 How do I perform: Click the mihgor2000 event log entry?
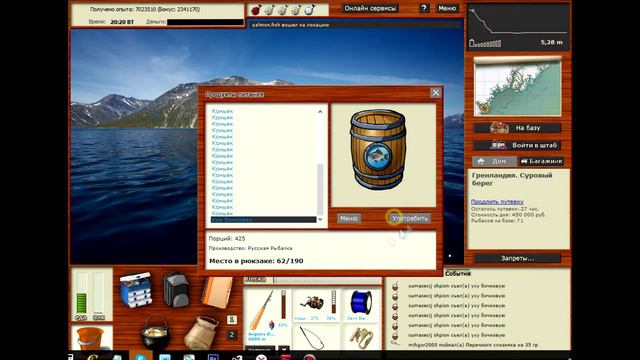pos(473,345)
